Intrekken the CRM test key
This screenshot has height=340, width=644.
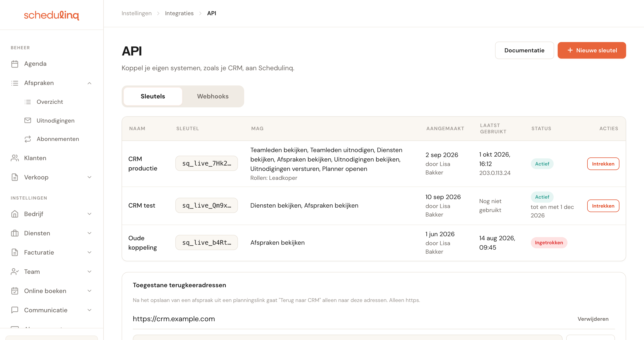pyautogui.click(x=603, y=206)
